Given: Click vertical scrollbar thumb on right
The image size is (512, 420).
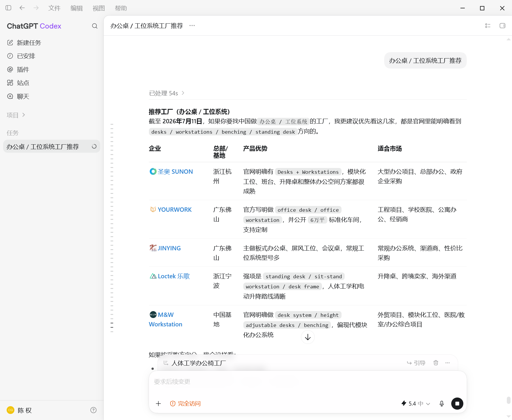Looking at the screenshot, I should pos(509,400).
